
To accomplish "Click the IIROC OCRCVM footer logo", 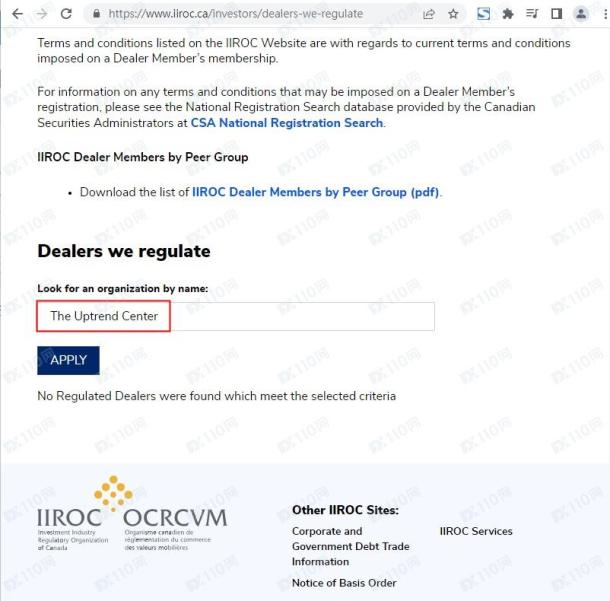I will coord(132,513).
